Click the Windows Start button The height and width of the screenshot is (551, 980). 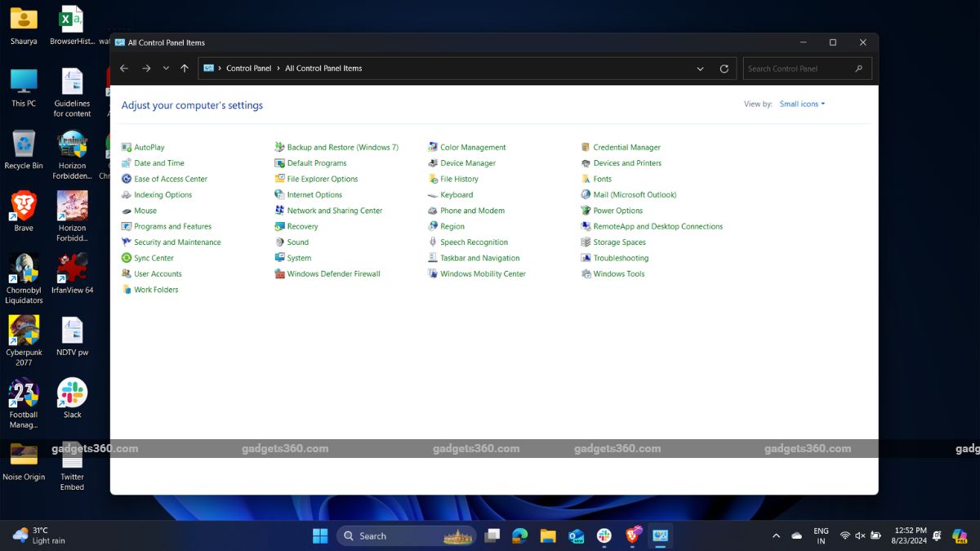coord(319,535)
